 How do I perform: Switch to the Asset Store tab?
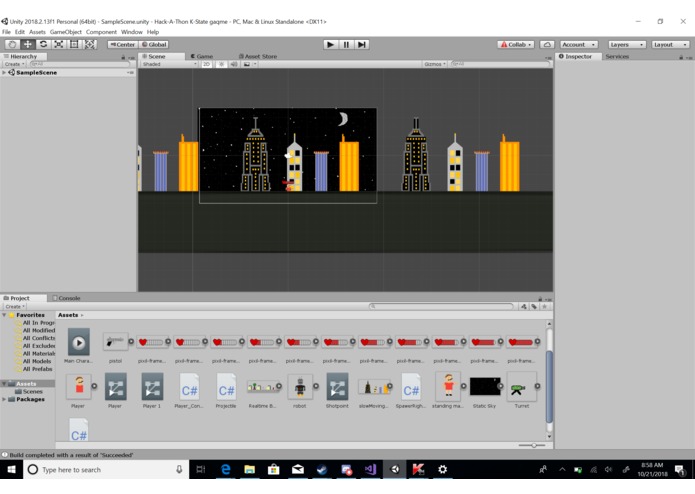click(258, 56)
